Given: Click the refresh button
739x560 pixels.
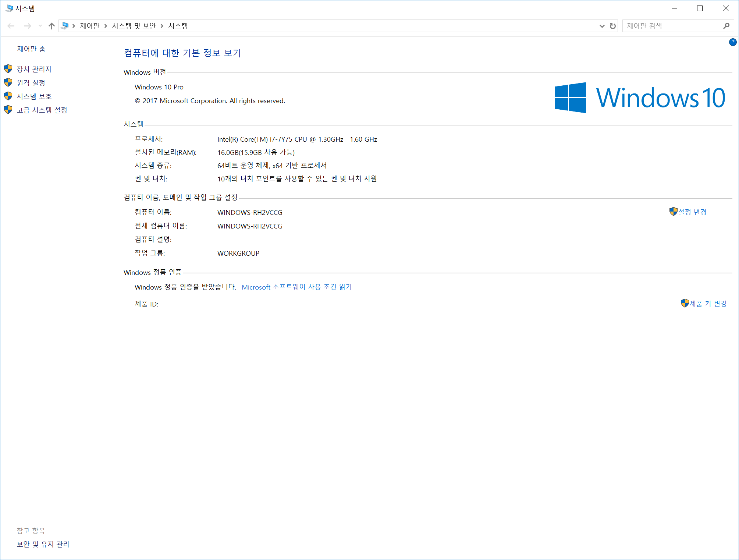Looking at the screenshot, I should (612, 26).
